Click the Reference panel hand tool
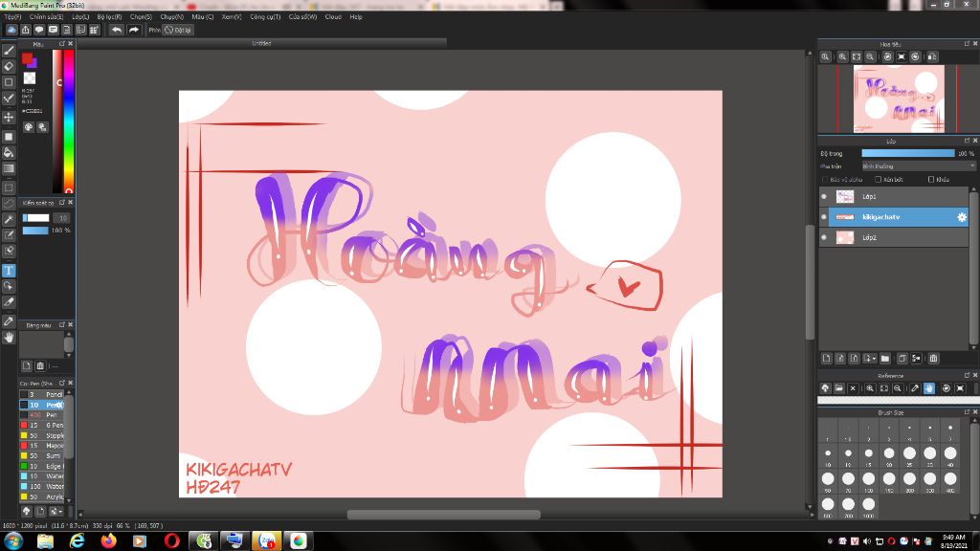 [929, 388]
